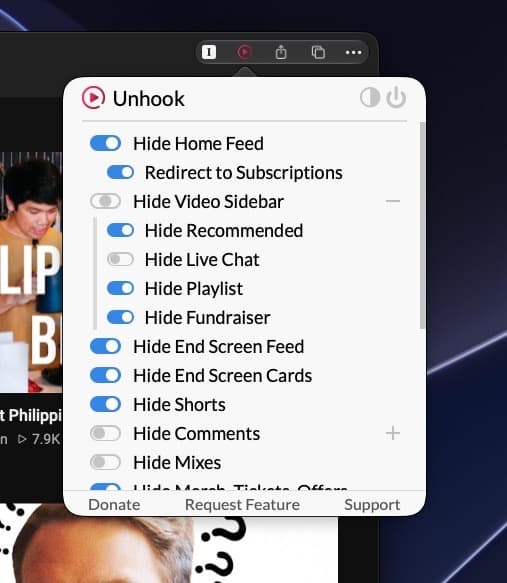This screenshot has width=507, height=583.
Task: Turn off Hide Shorts switch
Action: coord(106,404)
